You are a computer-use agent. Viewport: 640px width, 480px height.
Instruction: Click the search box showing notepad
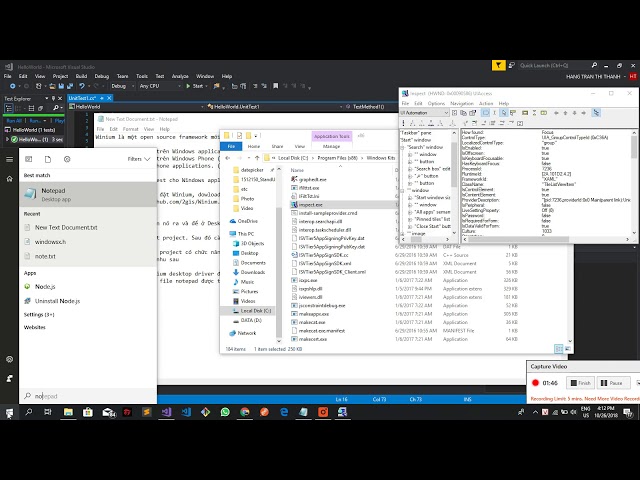tap(88, 396)
